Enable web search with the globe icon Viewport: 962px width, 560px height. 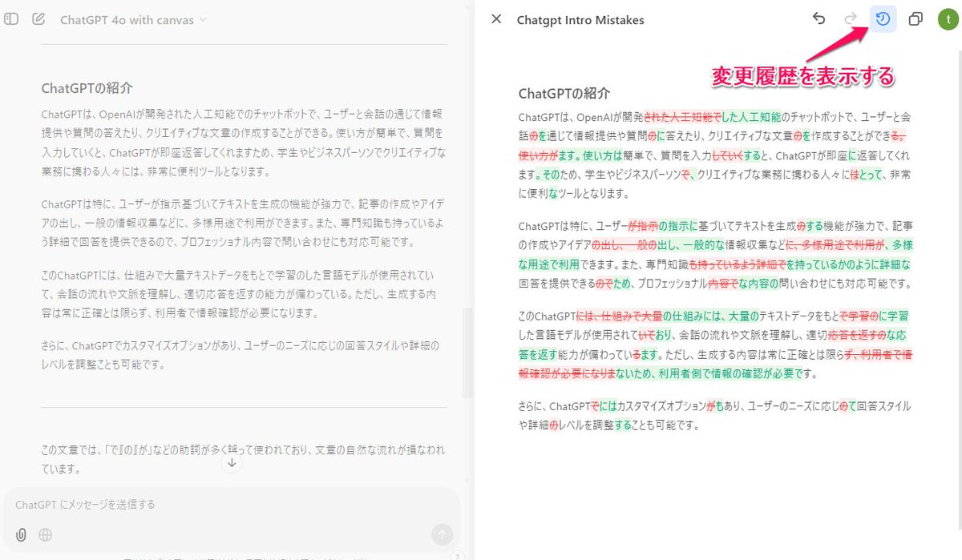(46, 534)
